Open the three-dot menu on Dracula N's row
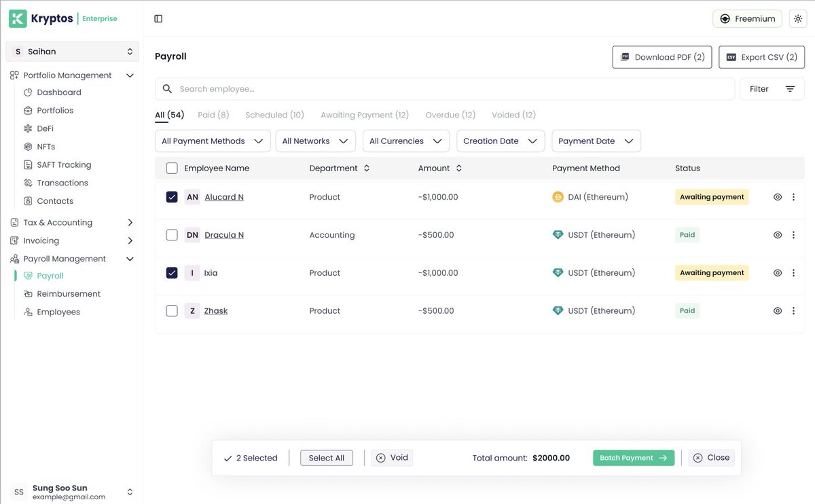 (793, 234)
